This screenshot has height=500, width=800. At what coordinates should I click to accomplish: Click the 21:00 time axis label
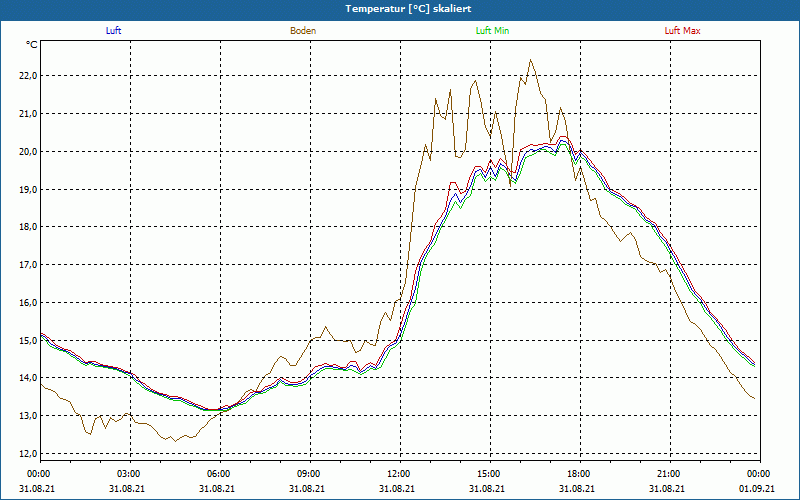[670, 474]
